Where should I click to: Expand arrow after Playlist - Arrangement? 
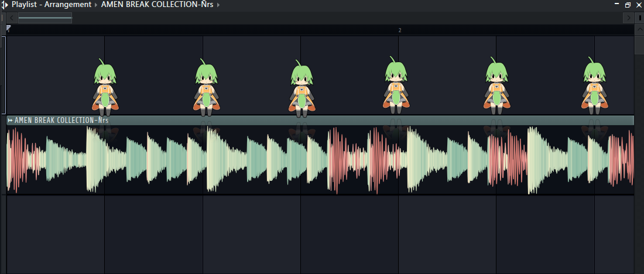click(x=96, y=5)
